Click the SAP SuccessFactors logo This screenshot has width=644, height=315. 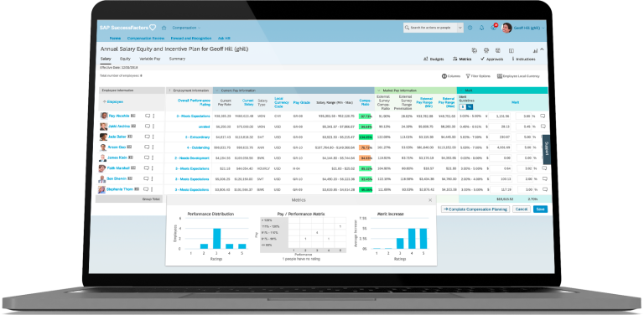[x=127, y=28]
